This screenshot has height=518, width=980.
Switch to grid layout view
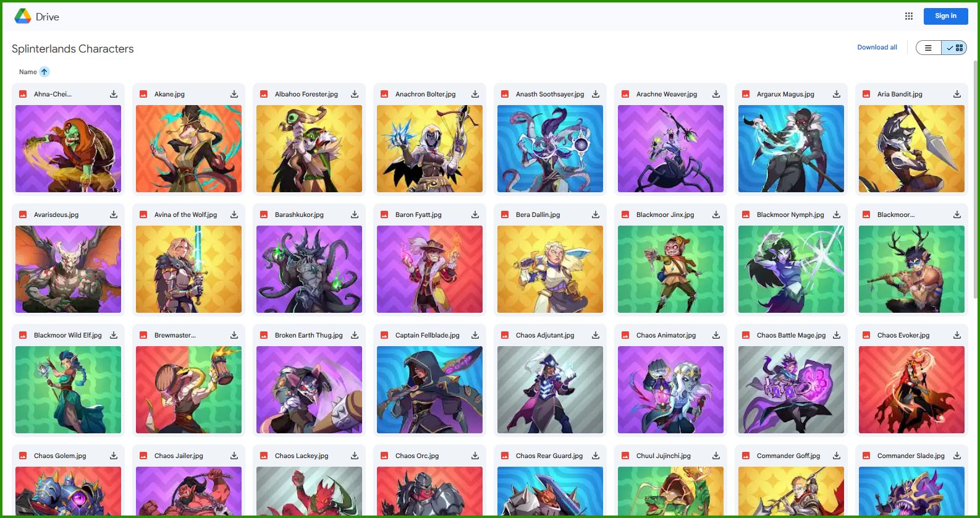pos(954,48)
